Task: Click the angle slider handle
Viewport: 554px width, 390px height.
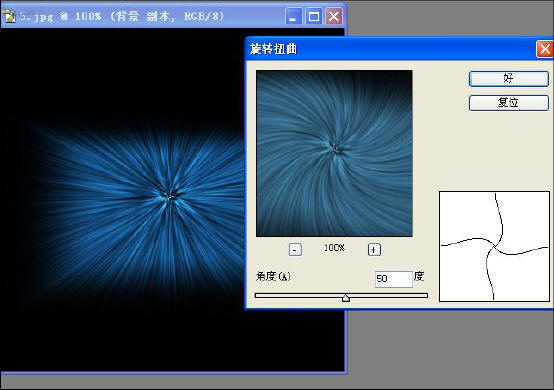Action: 346,297
